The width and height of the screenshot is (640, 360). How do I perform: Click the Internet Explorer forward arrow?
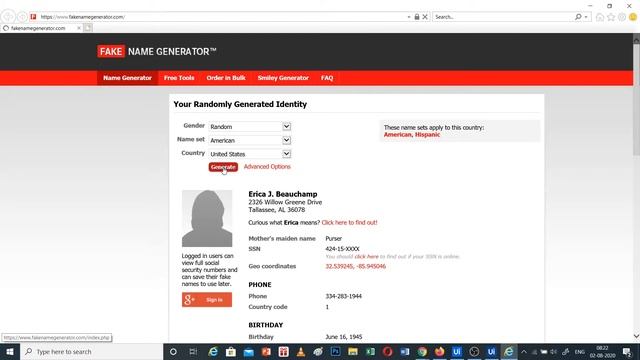coord(22,17)
